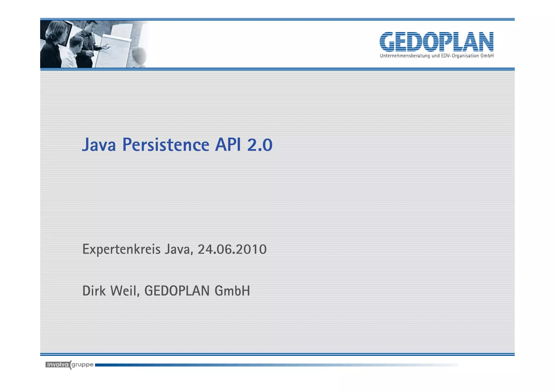Click the word "Persistence" in the title
555x392 pixels.
click(x=166, y=145)
